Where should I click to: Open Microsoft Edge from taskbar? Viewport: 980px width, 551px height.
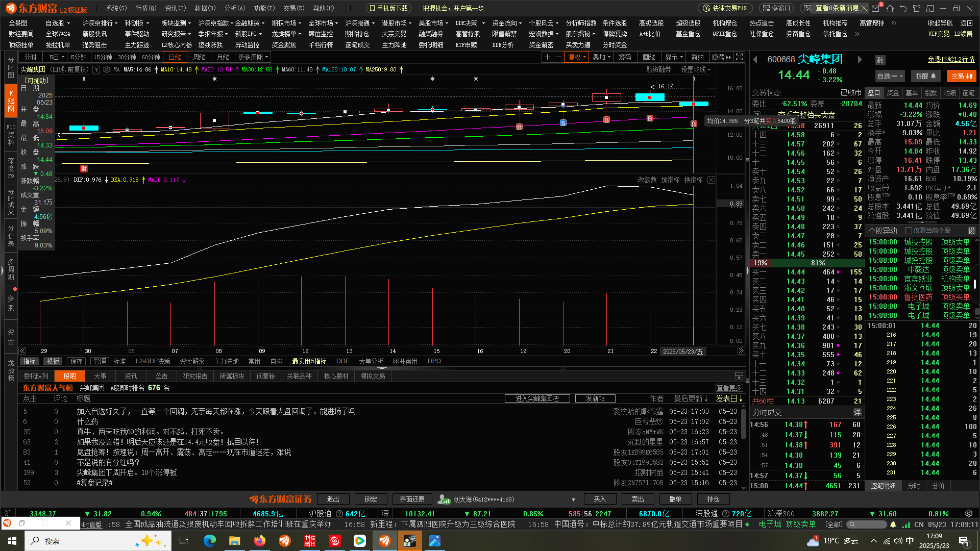coord(210,541)
